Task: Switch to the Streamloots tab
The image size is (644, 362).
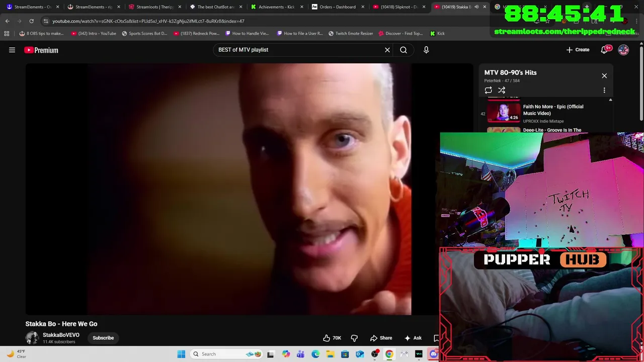Action: coord(154,7)
